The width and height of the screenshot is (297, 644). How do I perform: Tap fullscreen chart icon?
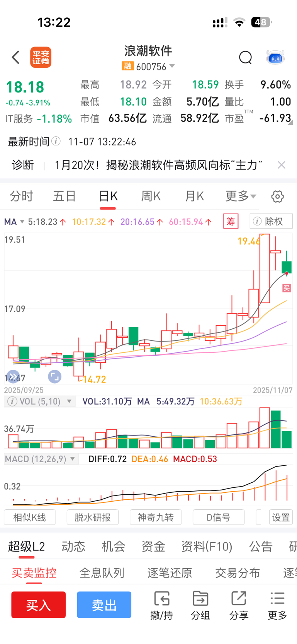click(54, 376)
